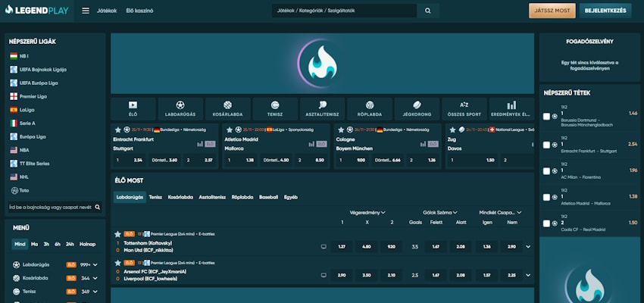The width and height of the screenshot is (644, 303).
Task: Click the Játssz Most button
Action: 552,11
